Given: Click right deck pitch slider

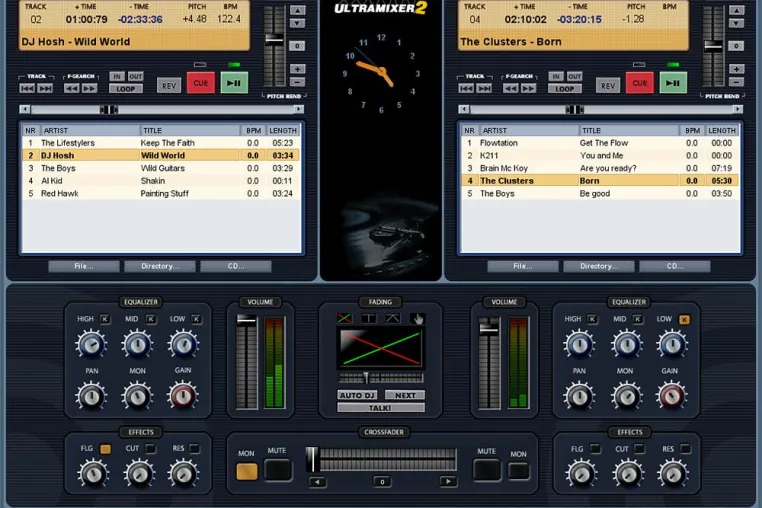Looking at the screenshot, I should click(x=713, y=46).
